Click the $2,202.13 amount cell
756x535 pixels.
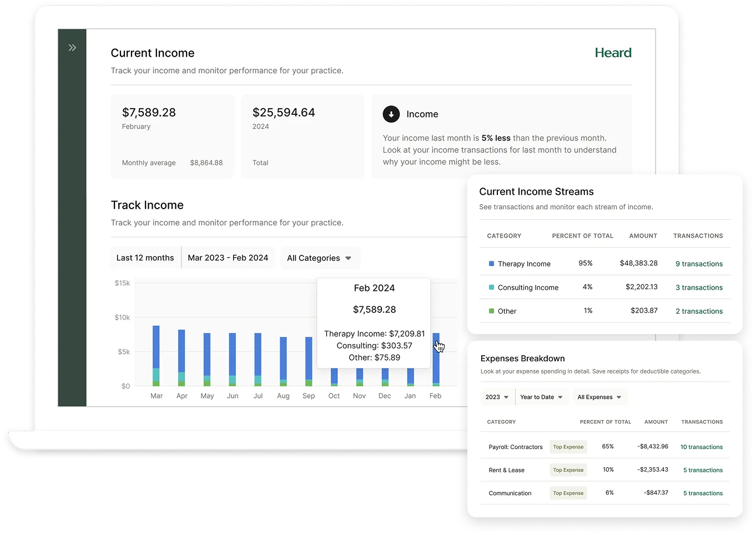642,287
